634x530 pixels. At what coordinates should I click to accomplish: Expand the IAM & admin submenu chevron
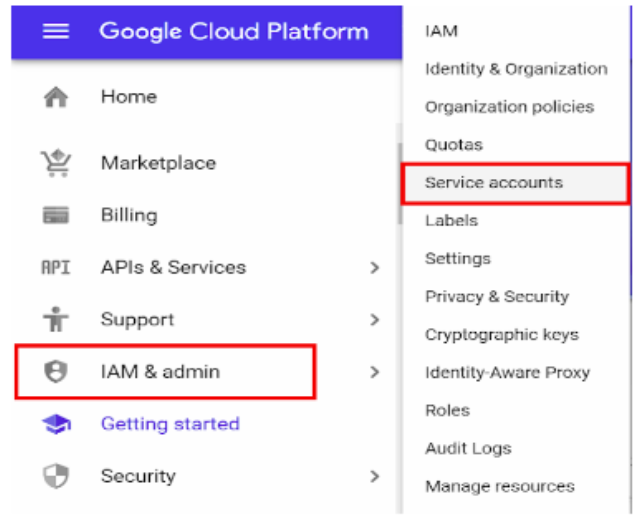pos(375,372)
